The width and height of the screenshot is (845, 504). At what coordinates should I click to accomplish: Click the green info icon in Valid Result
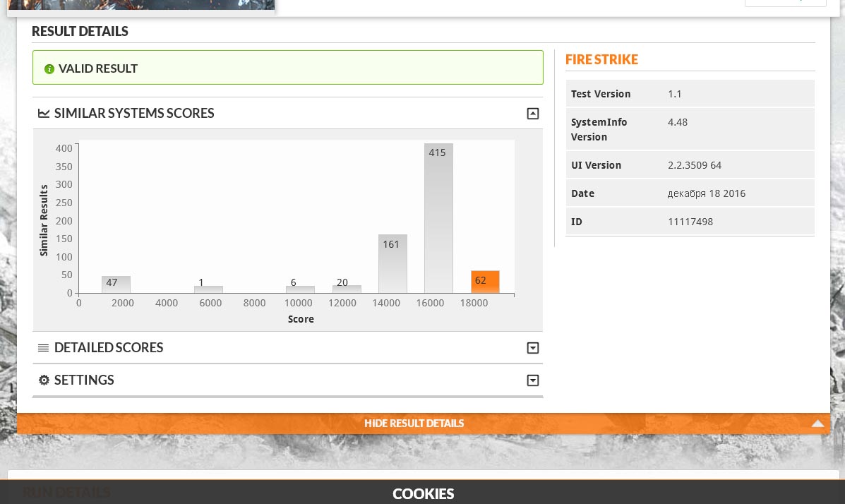click(49, 69)
